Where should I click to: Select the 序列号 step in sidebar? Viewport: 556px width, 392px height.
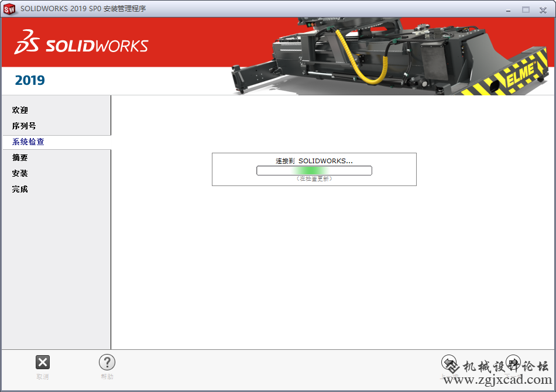pos(24,126)
